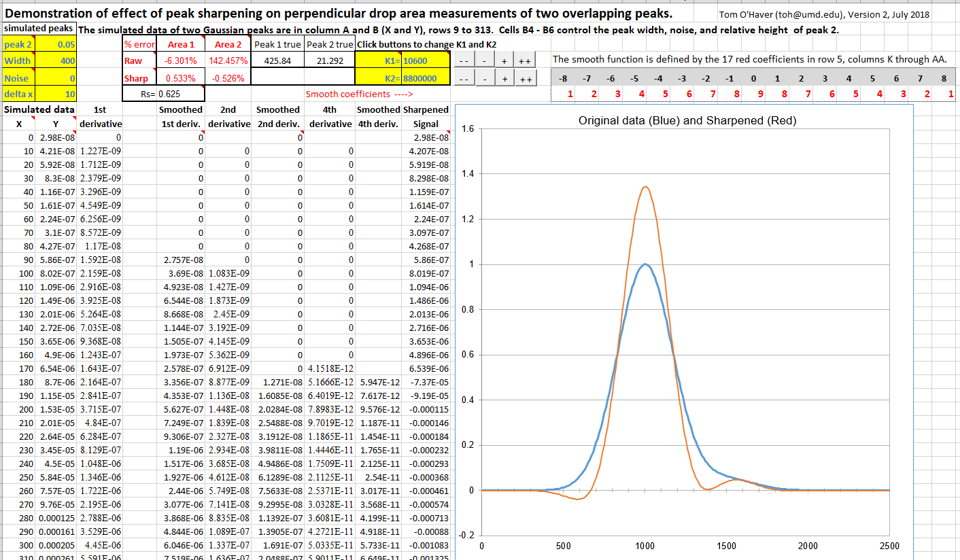Select Raw Area 1 error -6.301%
960x560 pixels.
click(x=181, y=60)
